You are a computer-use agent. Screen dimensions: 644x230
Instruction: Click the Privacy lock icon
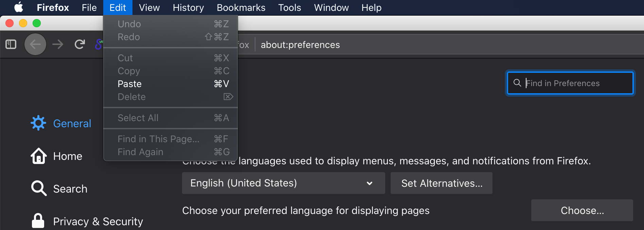(38, 220)
